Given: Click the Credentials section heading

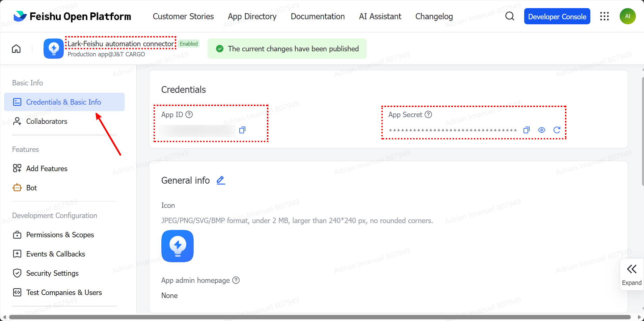Looking at the screenshot, I should 184,89.
